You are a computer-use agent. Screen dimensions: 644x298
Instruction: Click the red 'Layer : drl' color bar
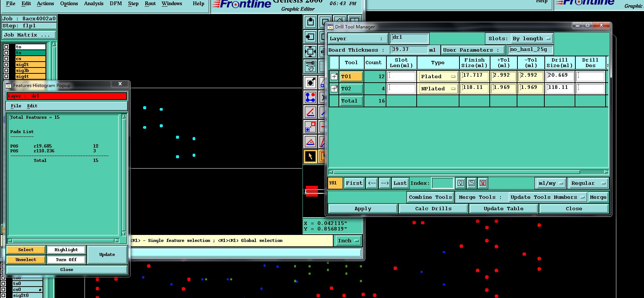67,96
